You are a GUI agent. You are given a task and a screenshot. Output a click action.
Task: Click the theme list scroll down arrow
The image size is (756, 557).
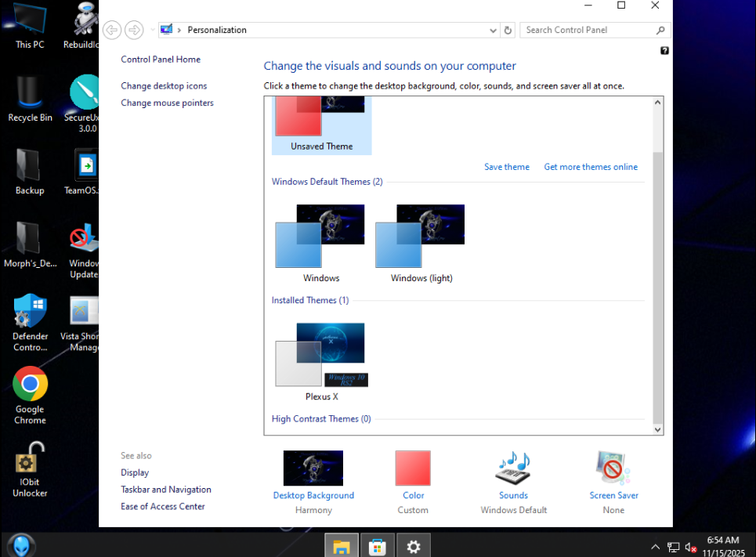coord(657,429)
